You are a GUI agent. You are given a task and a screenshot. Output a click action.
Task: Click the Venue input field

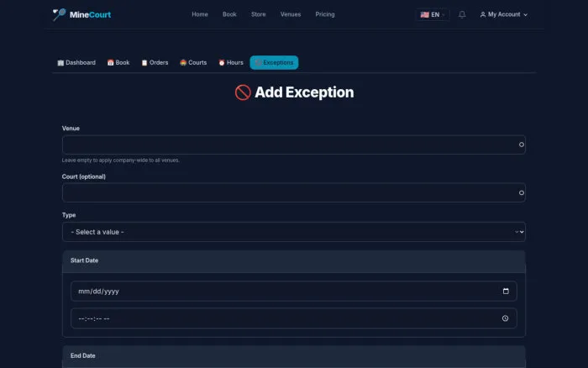(x=294, y=145)
